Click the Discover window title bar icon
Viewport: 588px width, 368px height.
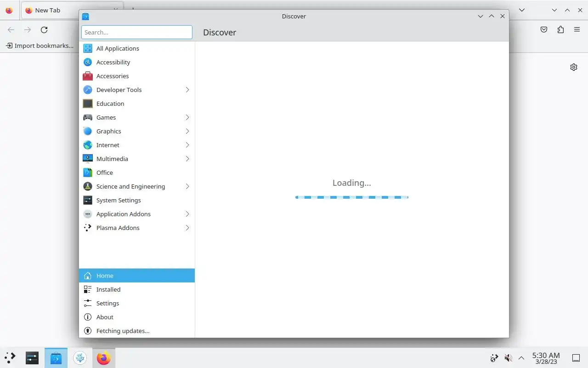85,16
